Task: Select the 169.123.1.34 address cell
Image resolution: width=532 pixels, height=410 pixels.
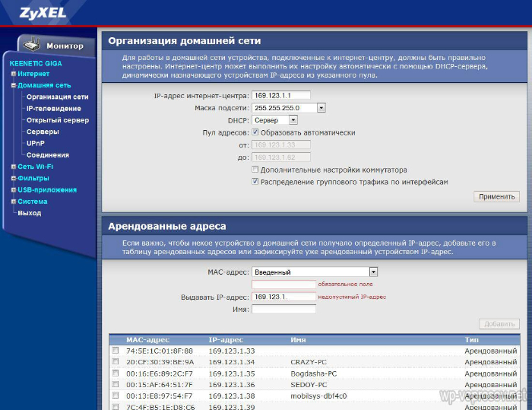Action: 231,362
